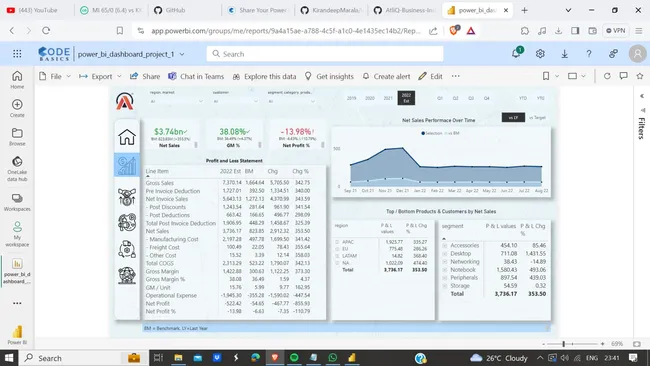Image resolution: width=650 pixels, height=366 pixels.
Task: Switch to the Share Your Power browser tab
Action: (x=258, y=10)
